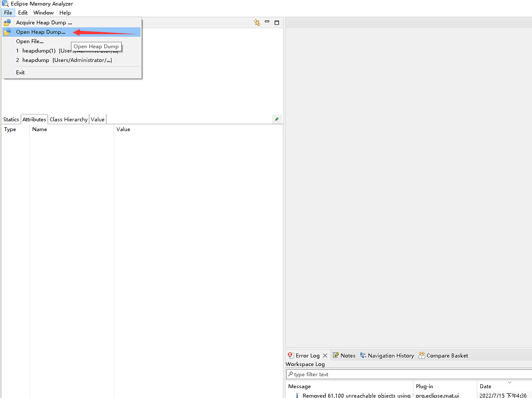Close the Error Log tab with its X

(325, 355)
